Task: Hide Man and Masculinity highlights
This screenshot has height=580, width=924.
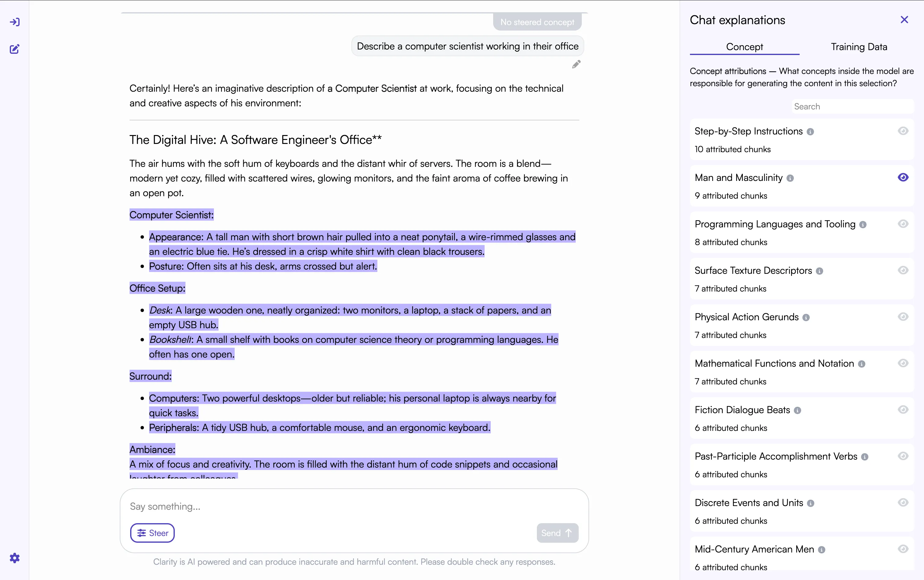Action: [903, 177]
